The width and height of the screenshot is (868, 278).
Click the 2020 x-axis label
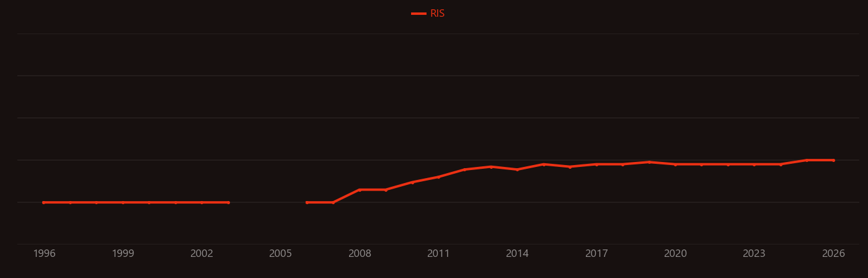click(x=675, y=254)
